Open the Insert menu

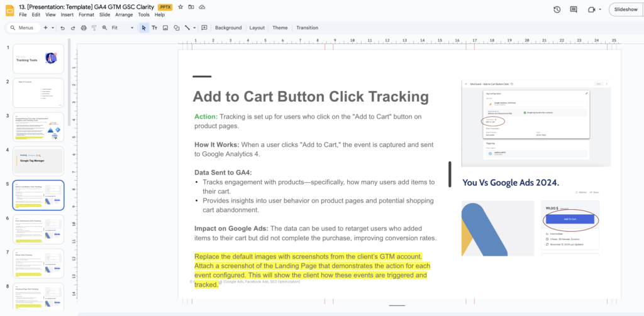click(67, 14)
